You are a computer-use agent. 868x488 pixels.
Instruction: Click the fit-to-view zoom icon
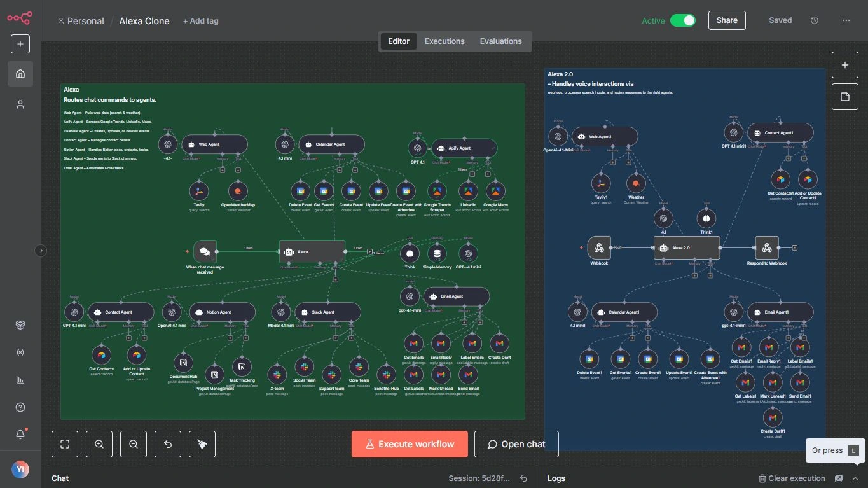point(65,444)
